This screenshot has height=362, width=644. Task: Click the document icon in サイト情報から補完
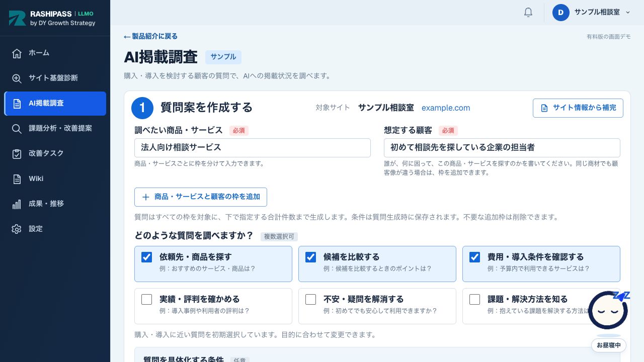(x=544, y=108)
